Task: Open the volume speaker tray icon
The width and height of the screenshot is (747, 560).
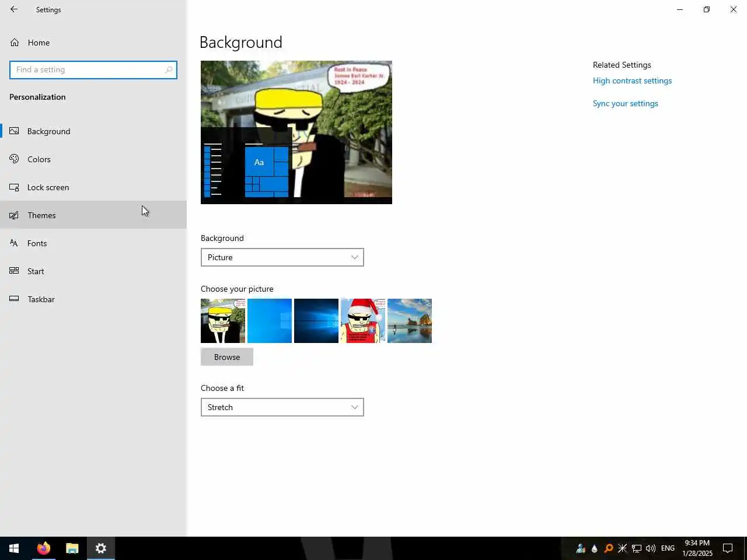Action: pyautogui.click(x=651, y=548)
